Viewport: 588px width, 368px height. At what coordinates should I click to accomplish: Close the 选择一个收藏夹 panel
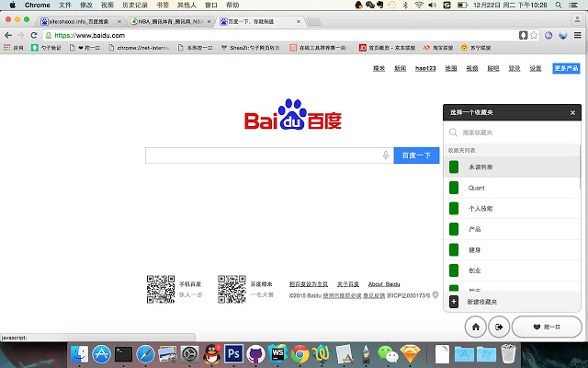tap(572, 112)
